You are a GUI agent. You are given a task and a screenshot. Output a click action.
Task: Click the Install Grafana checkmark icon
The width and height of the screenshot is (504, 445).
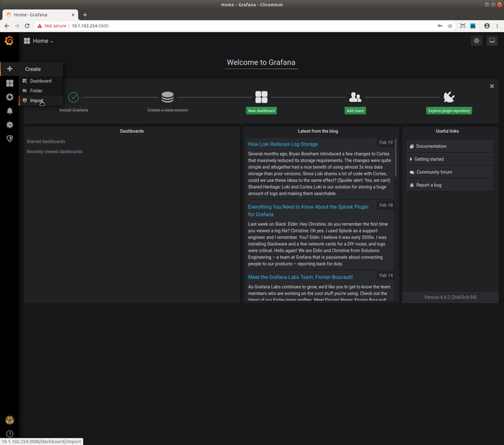tap(73, 97)
